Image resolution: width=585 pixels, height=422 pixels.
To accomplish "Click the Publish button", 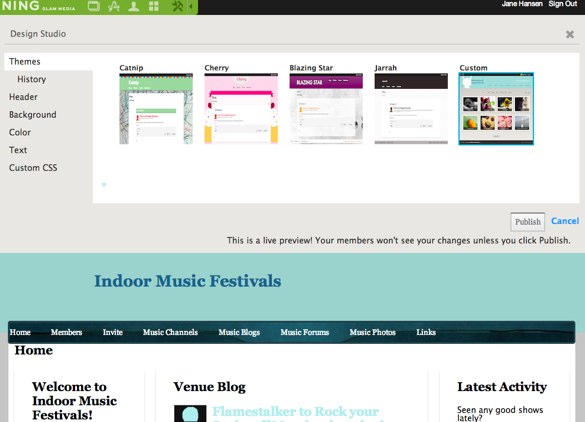I will [x=528, y=222].
